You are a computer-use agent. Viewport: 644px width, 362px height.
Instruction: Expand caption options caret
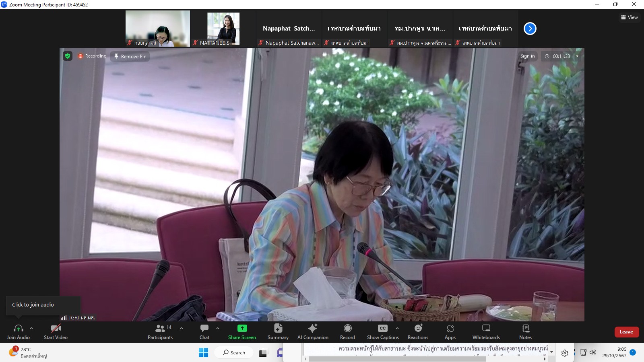[x=397, y=328]
